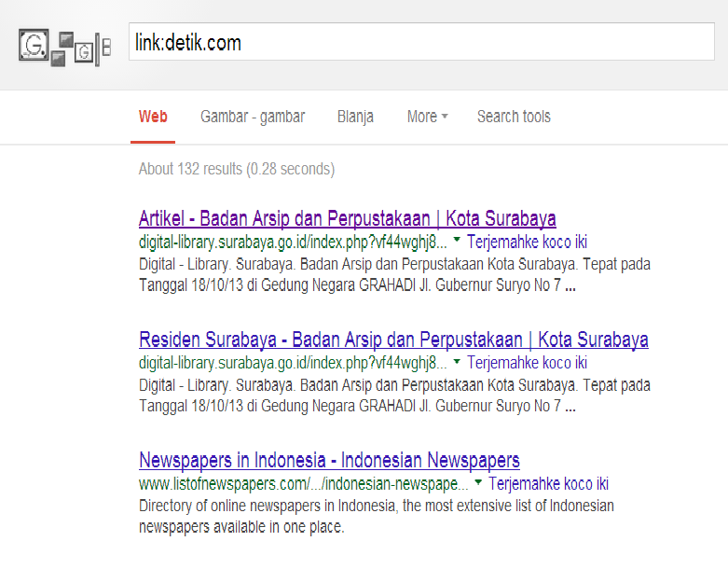Click the Google logo image
Image resolution: width=728 pixels, height=569 pixels.
(64, 48)
